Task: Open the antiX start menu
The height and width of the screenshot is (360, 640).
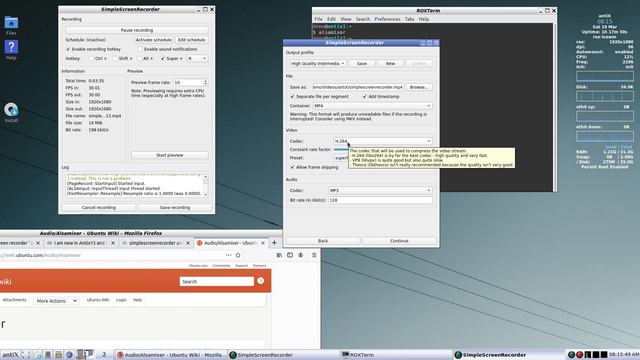Action: tap(10, 355)
